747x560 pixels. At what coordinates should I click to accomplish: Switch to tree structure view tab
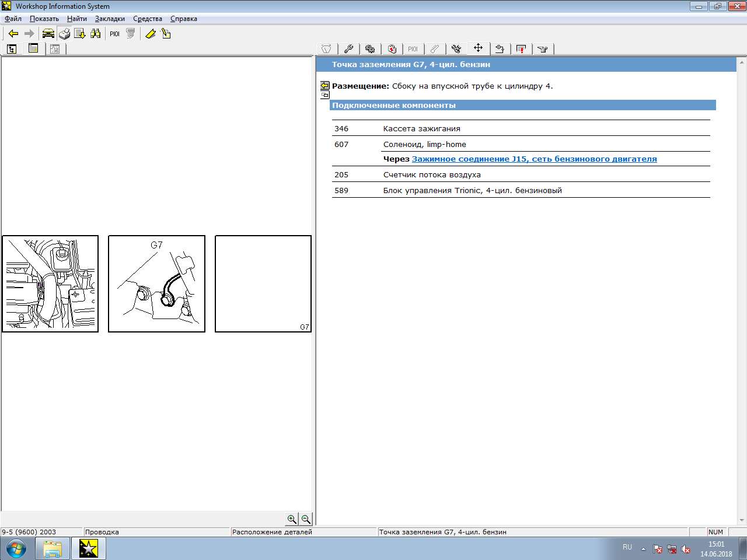pyautogui.click(x=12, y=49)
